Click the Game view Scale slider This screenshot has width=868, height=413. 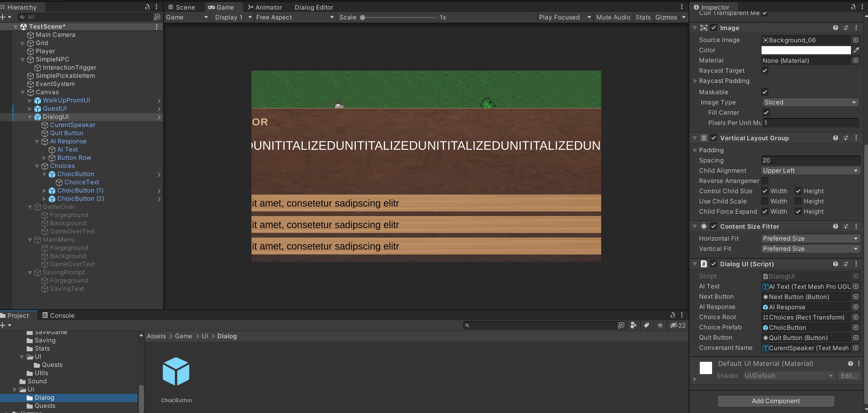click(399, 17)
